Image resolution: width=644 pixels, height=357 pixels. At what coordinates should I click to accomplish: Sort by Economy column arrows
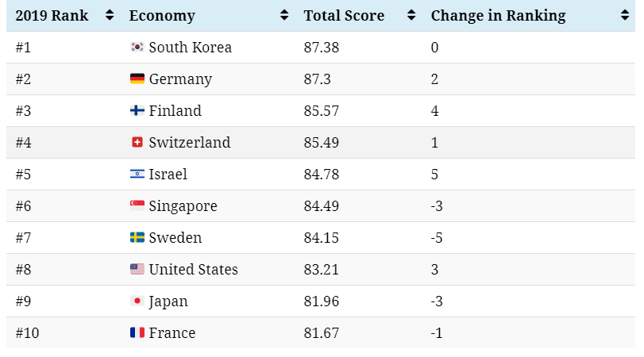click(284, 16)
